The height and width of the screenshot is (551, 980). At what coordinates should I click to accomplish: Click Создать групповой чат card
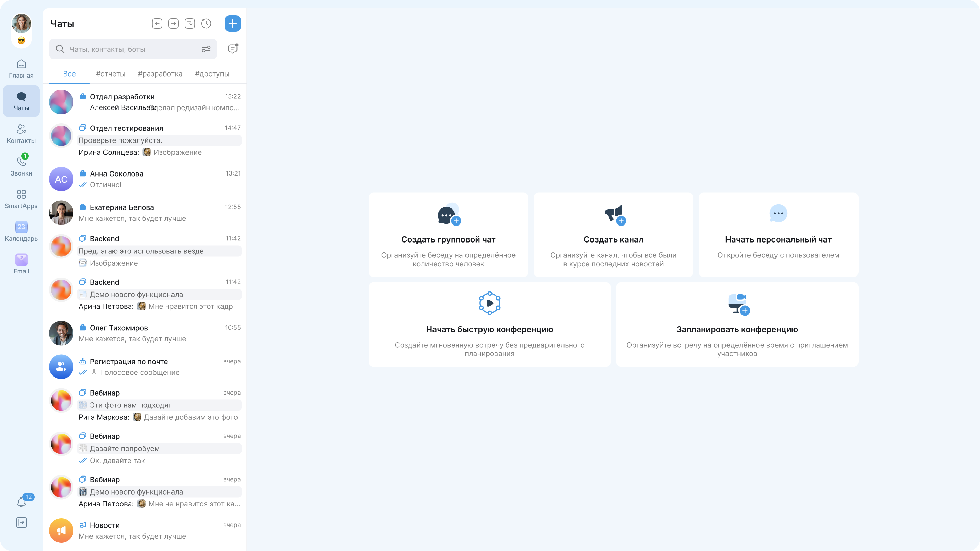(x=448, y=235)
